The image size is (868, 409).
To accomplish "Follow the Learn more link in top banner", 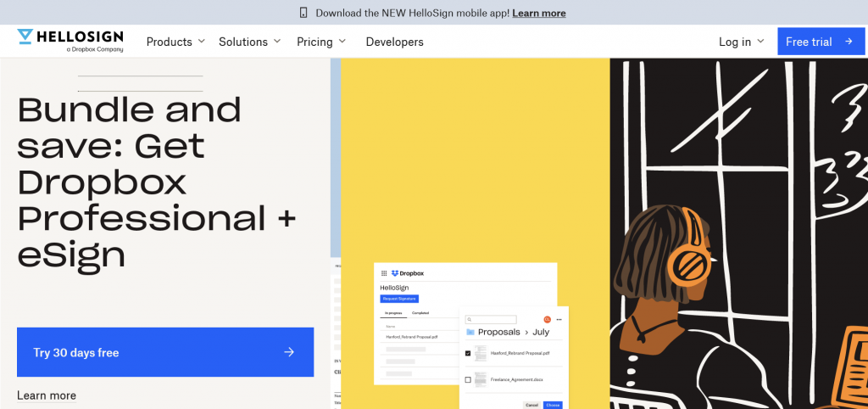I will 538,13.
